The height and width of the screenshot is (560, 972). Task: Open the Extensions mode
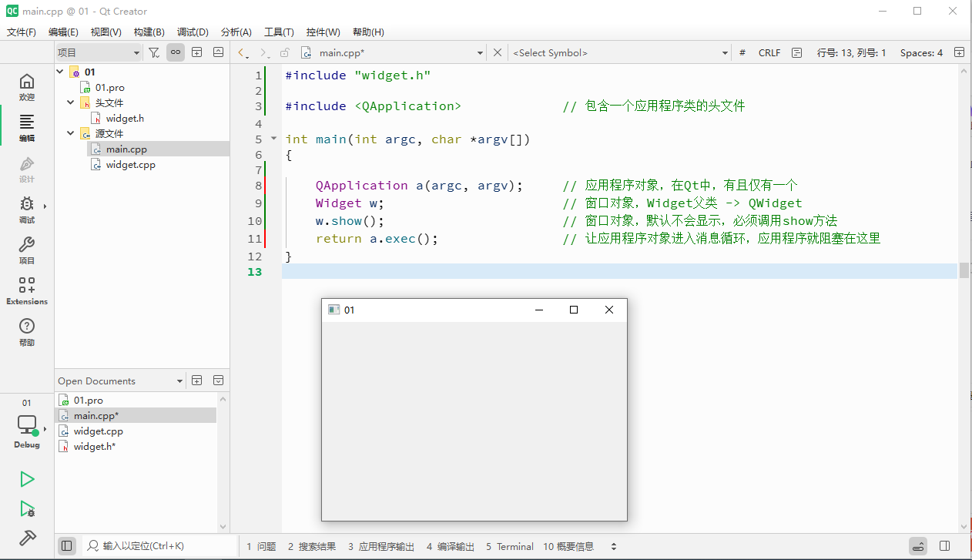[27, 291]
